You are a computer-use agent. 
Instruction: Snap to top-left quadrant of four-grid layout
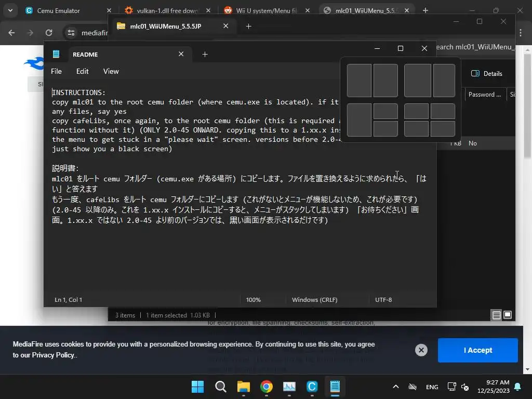point(416,111)
